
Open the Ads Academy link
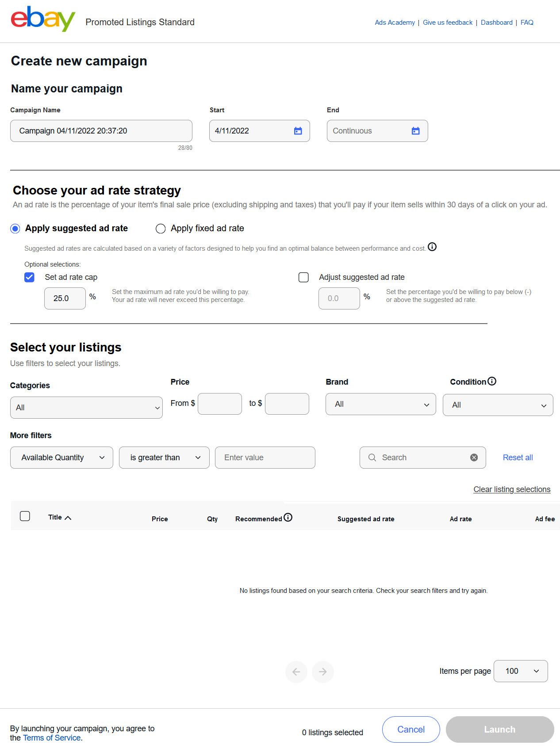(x=395, y=23)
